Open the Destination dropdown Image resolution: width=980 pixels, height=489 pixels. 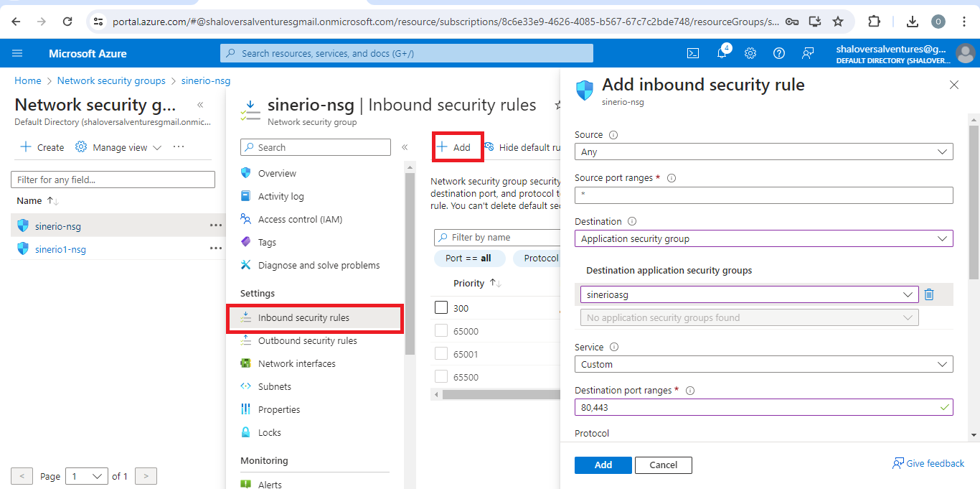[763, 239]
